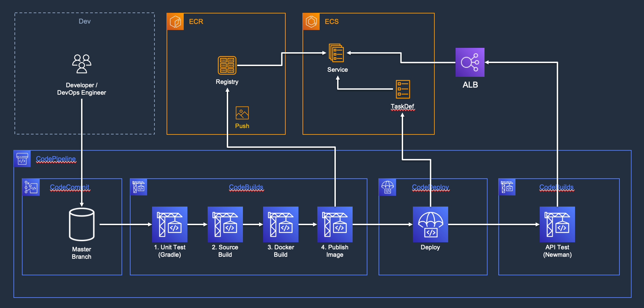Click the purple ALB load balancer icon
This screenshot has width=644, height=308.
pyautogui.click(x=470, y=62)
